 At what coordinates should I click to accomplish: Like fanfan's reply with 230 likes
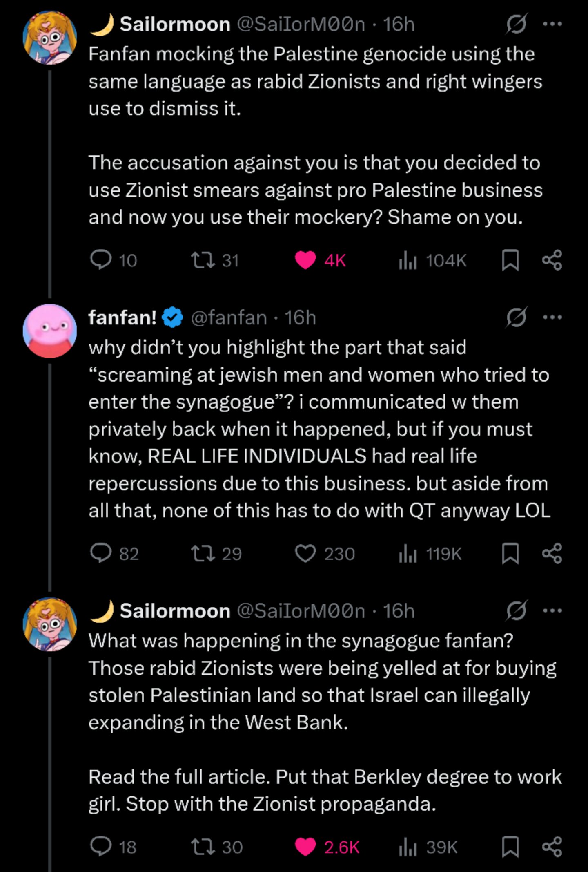305,554
